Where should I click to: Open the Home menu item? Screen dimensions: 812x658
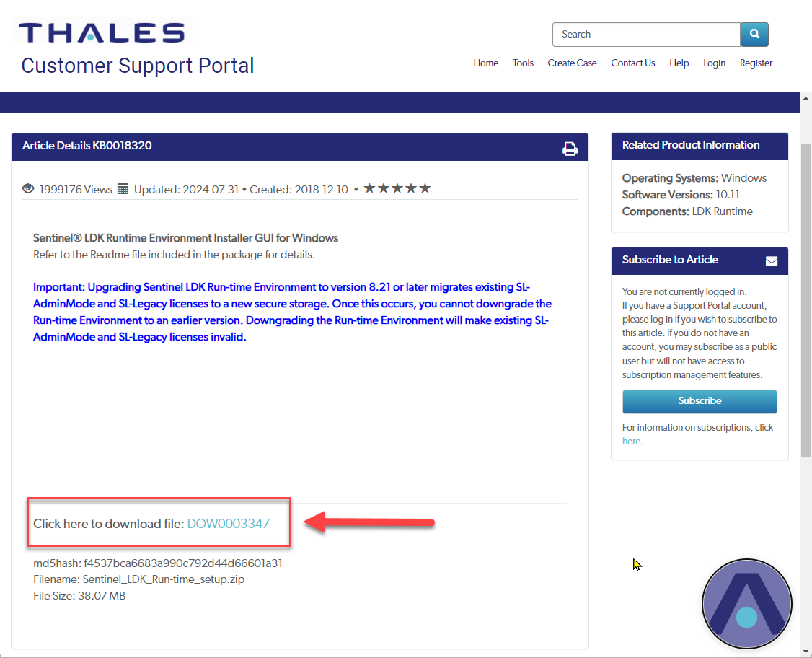pyautogui.click(x=485, y=63)
